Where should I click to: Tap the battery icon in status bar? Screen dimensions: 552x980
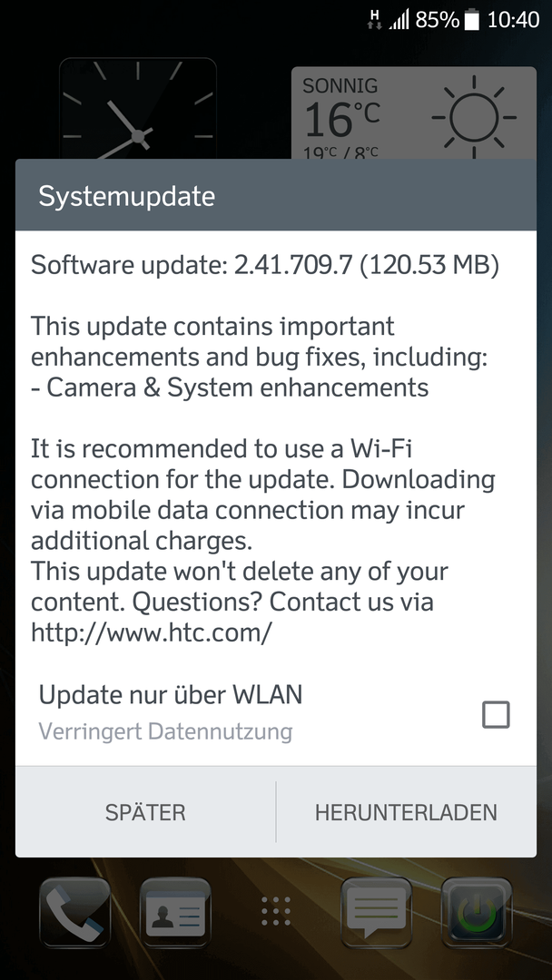pyautogui.click(x=473, y=20)
